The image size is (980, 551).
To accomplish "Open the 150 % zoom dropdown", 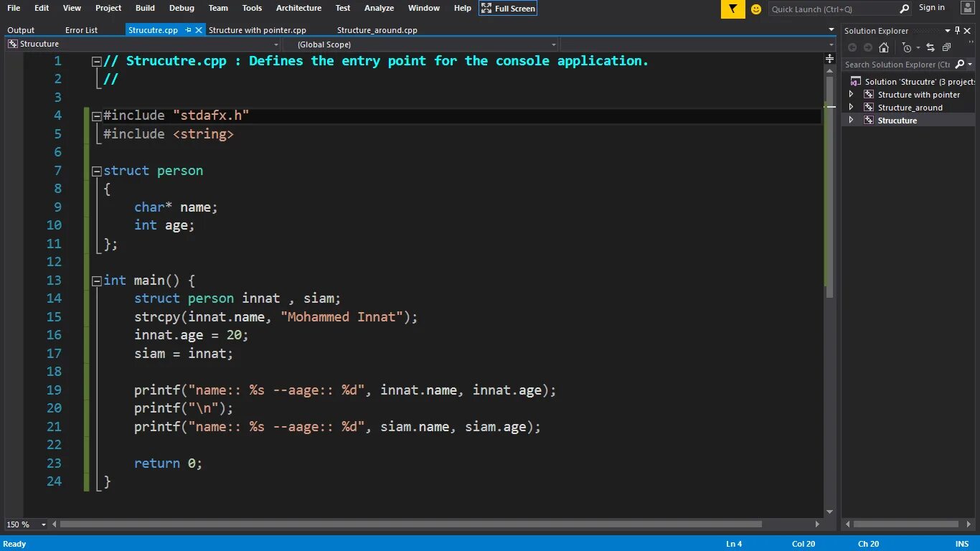I will tap(43, 524).
